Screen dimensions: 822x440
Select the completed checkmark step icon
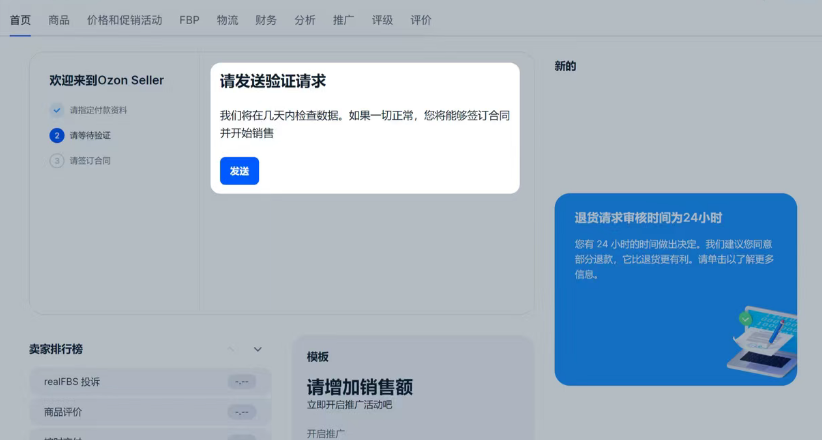tap(57, 110)
